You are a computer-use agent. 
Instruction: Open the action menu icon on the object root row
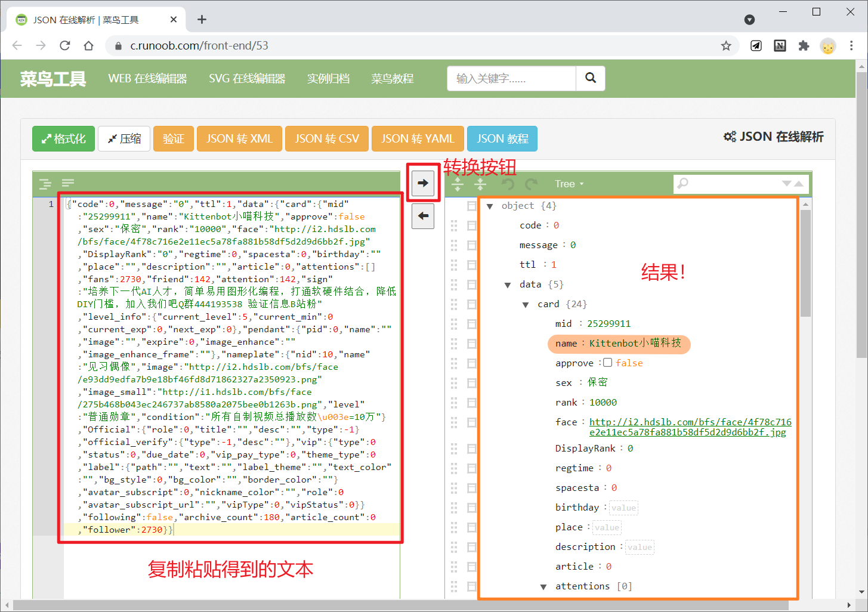(472, 206)
